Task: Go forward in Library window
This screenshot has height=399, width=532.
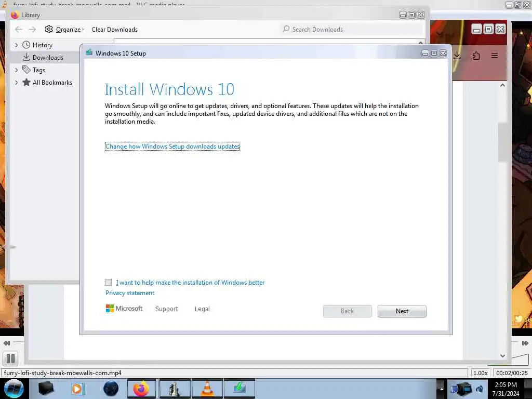Action: click(x=32, y=30)
